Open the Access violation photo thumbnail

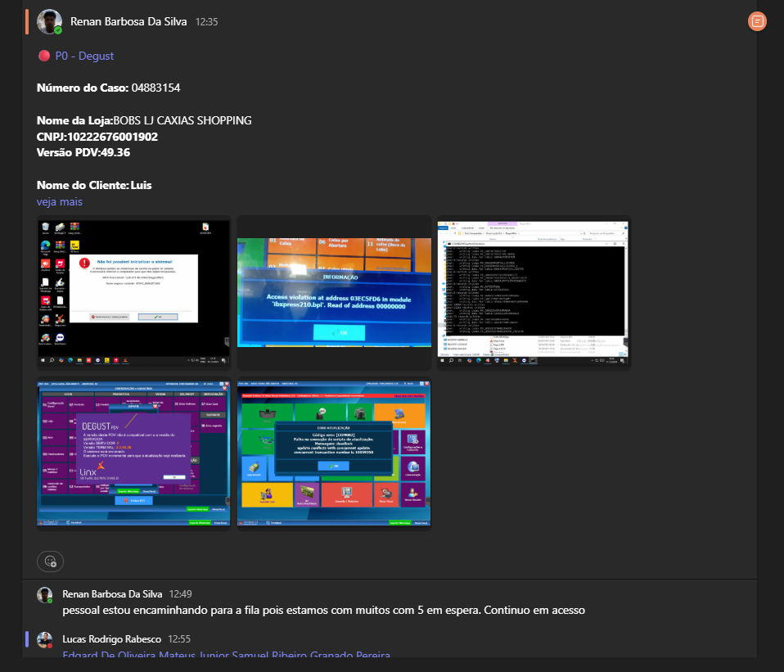pos(334,293)
